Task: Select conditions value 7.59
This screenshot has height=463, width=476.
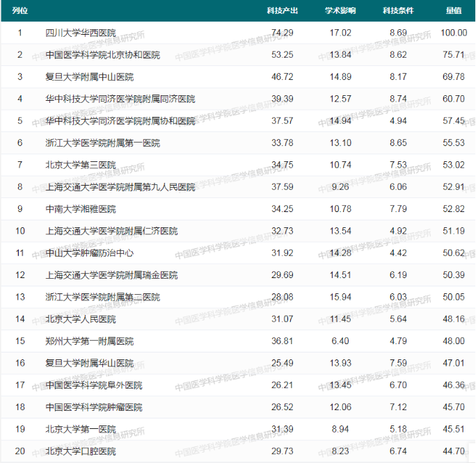Action: (x=398, y=363)
